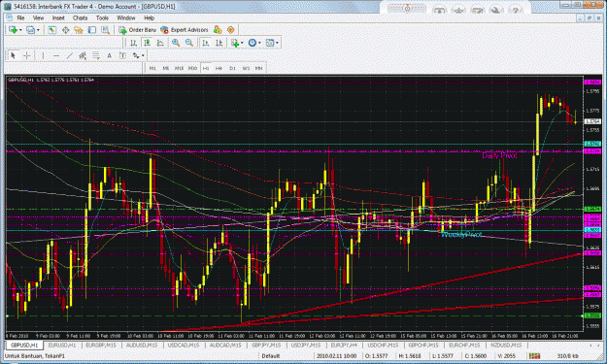607x364 pixels.
Task: Open the Periods clock icon
Action: (x=252, y=43)
